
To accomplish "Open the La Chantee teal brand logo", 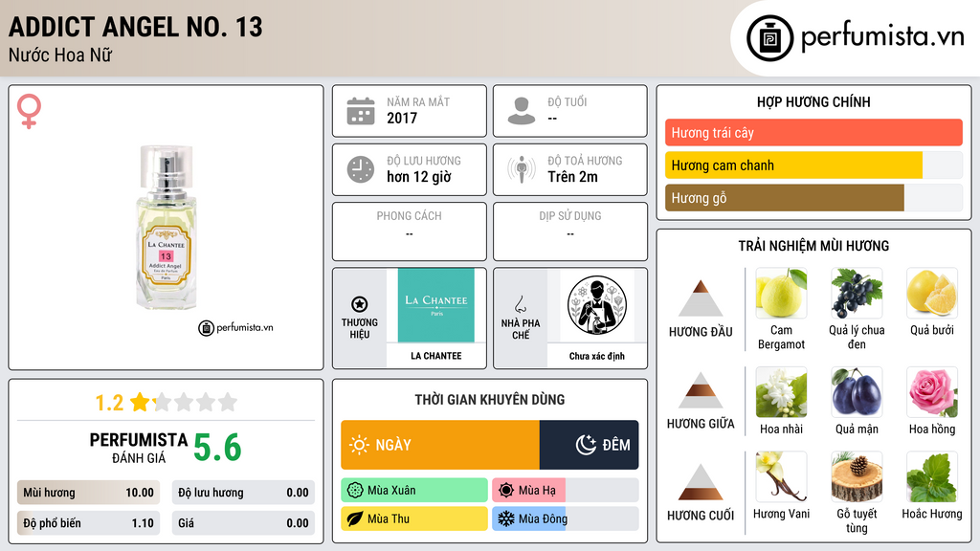I will click(436, 305).
